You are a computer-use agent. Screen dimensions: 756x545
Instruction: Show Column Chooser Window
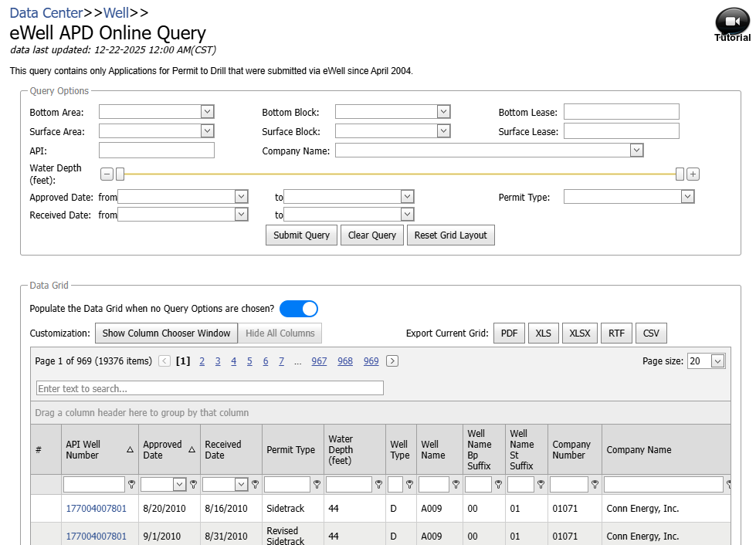point(166,333)
